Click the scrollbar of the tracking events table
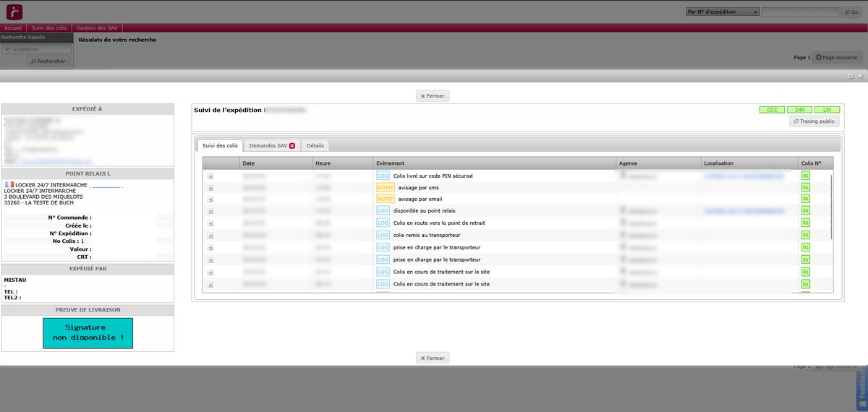Viewport: 868px width, 412px height. tap(830, 206)
